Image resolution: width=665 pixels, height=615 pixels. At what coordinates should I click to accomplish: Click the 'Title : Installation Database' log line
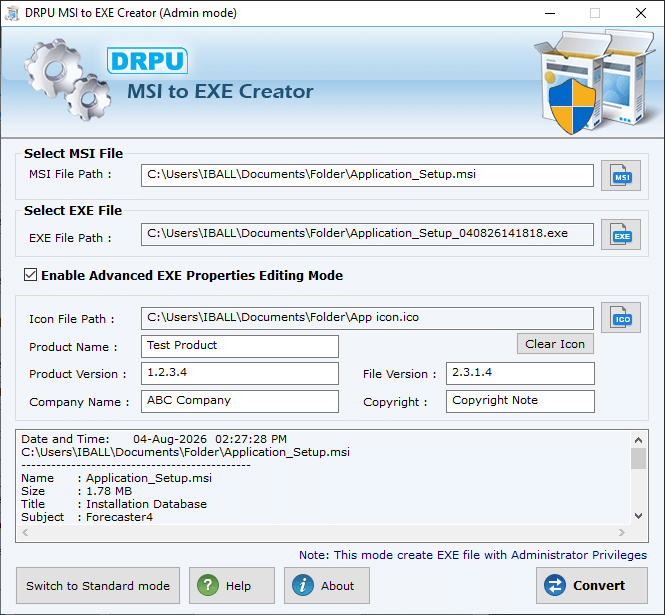(x=114, y=504)
